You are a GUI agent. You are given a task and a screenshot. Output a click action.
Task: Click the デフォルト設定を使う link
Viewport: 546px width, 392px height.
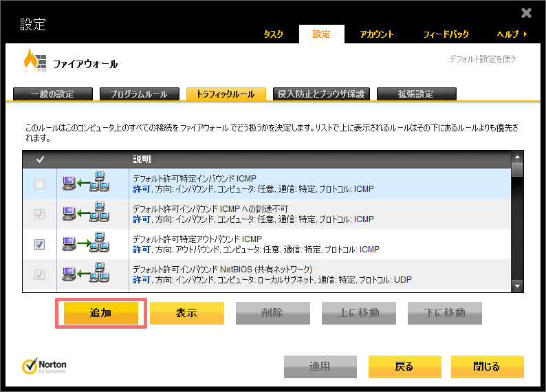tap(482, 59)
